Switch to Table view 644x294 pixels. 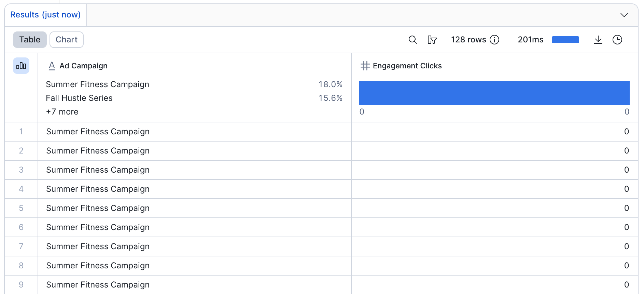coord(30,40)
